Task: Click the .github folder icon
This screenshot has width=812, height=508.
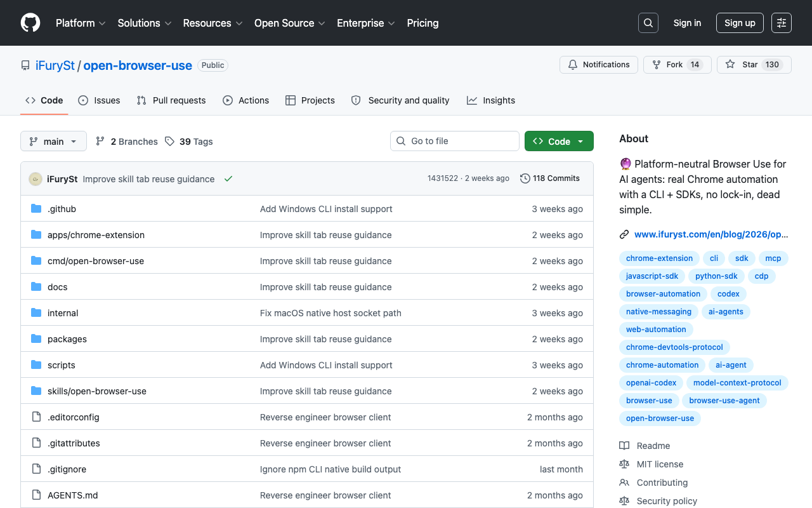Action: (36, 209)
